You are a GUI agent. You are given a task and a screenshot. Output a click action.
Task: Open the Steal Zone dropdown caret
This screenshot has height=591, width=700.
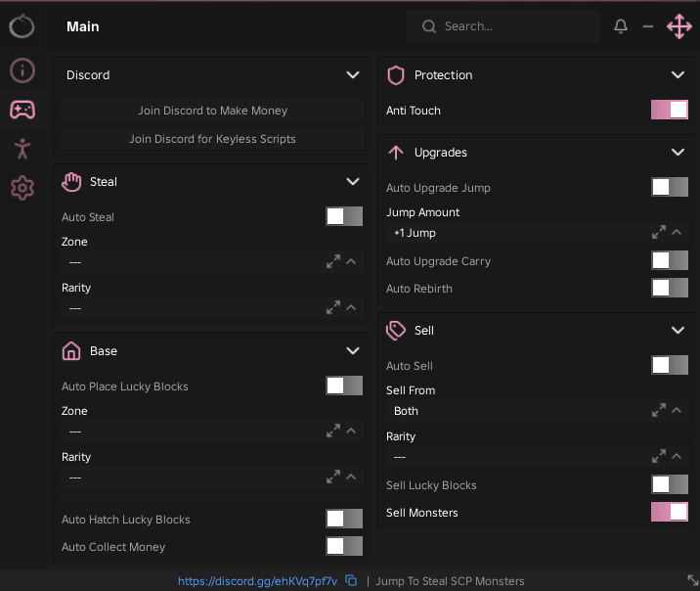[x=351, y=262]
